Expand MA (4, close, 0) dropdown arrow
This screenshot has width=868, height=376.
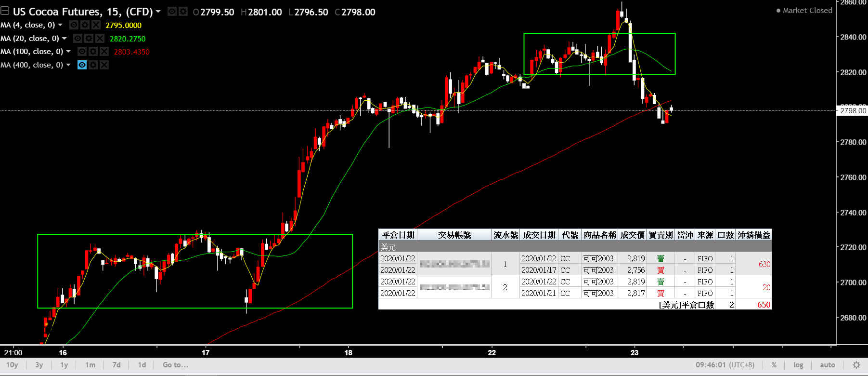click(60, 25)
